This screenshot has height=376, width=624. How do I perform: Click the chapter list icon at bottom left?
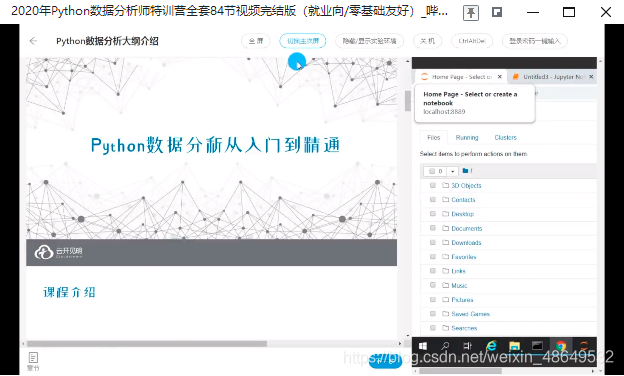[33, 361]
